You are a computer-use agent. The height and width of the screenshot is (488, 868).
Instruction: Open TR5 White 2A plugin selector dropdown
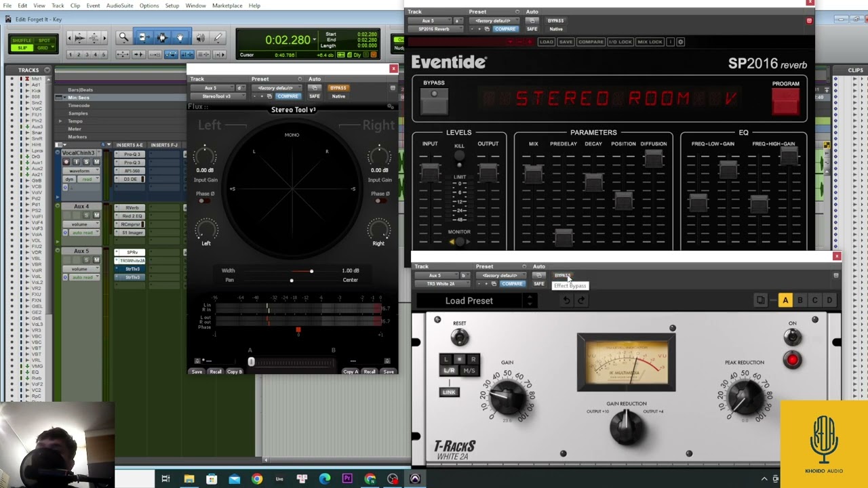(x=441, y=284)
